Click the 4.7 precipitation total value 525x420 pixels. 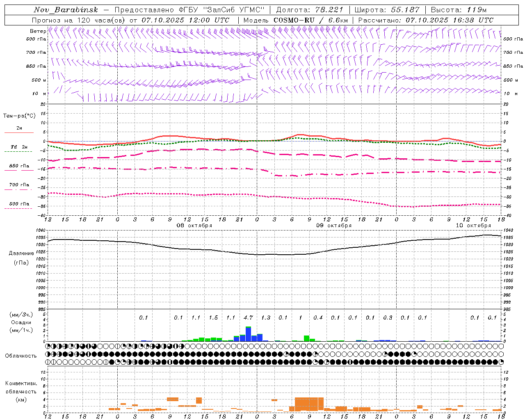tap(248, 318)
